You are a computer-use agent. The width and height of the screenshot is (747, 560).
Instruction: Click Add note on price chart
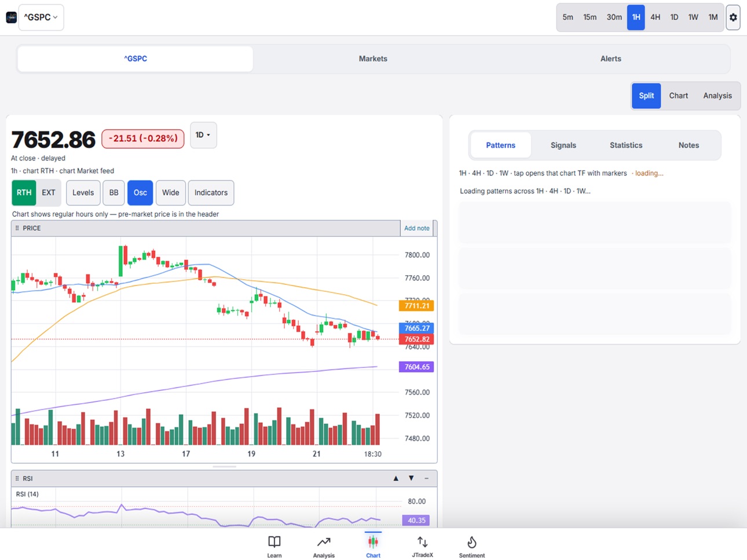[417, 228]
